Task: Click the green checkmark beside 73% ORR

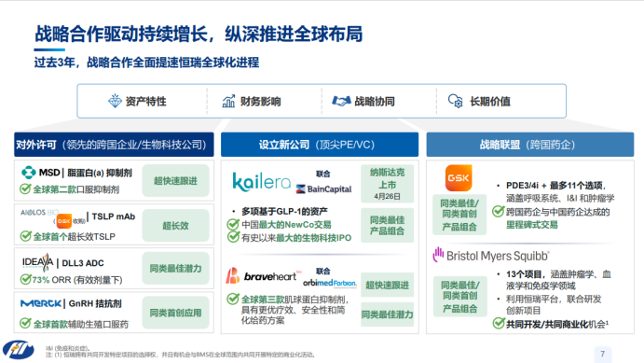Action: (x=25, y=280)
